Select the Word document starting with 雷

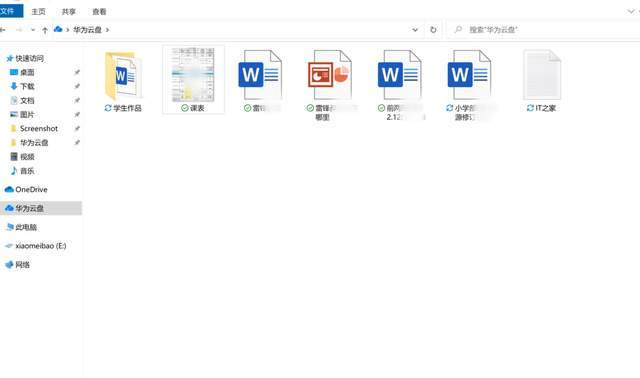260,75
